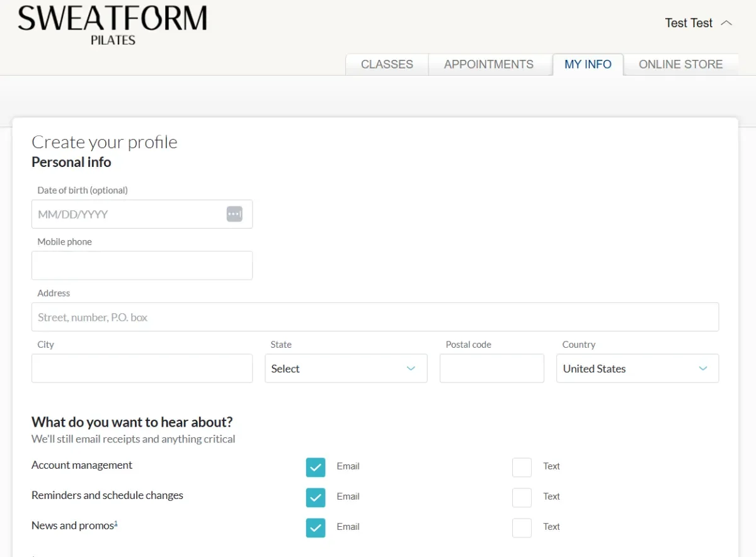The image size is (756, 557).
Task: Click the street address input field
Action: [x=375, y=316]
